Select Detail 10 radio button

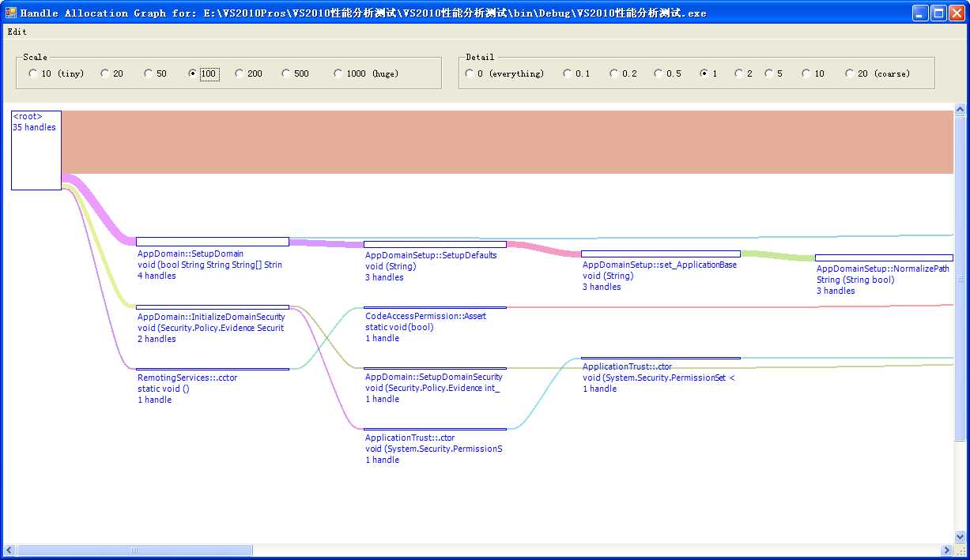coord(813,73)
